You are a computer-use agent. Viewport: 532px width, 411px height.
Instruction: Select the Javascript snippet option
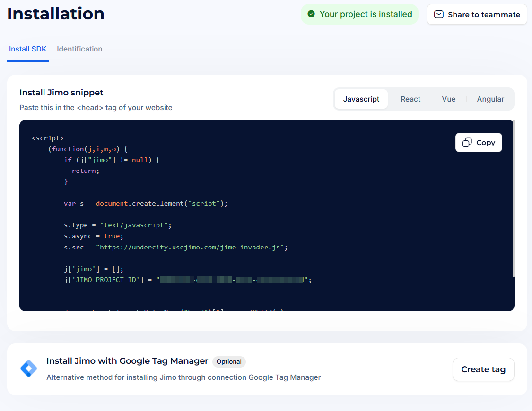(x=361, y=99)
